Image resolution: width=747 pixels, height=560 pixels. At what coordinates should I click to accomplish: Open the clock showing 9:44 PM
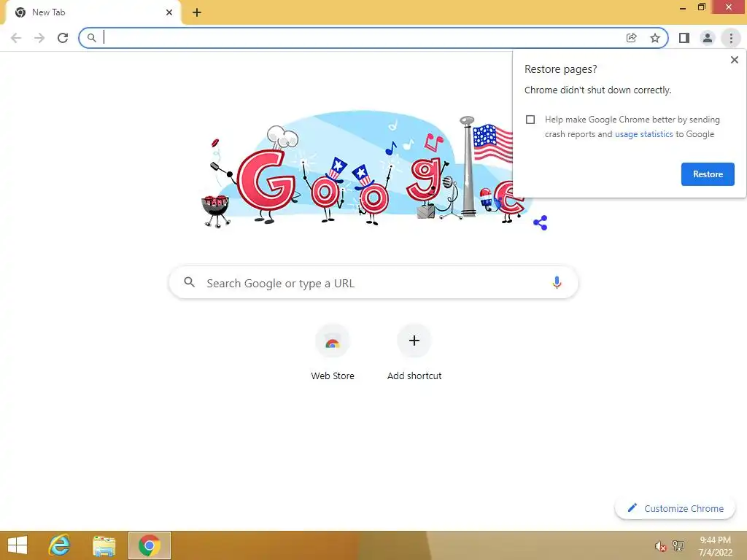tap(715, 546)
